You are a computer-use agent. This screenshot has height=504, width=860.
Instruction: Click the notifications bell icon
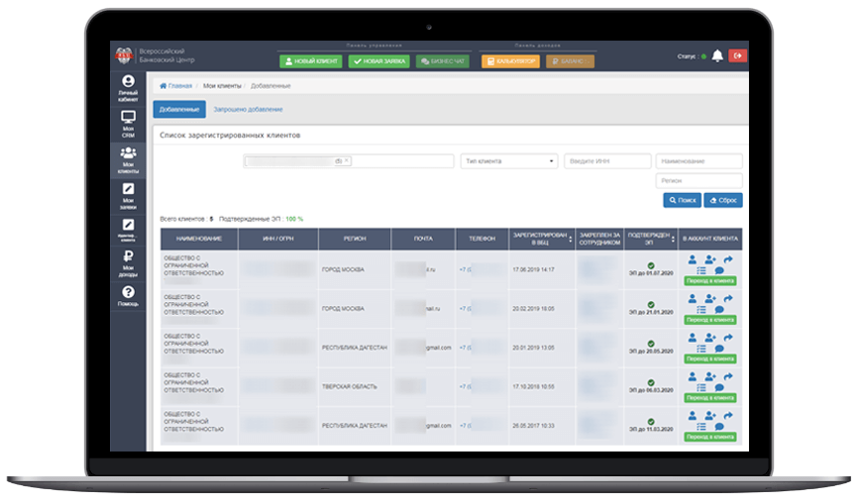click(716, 56)
